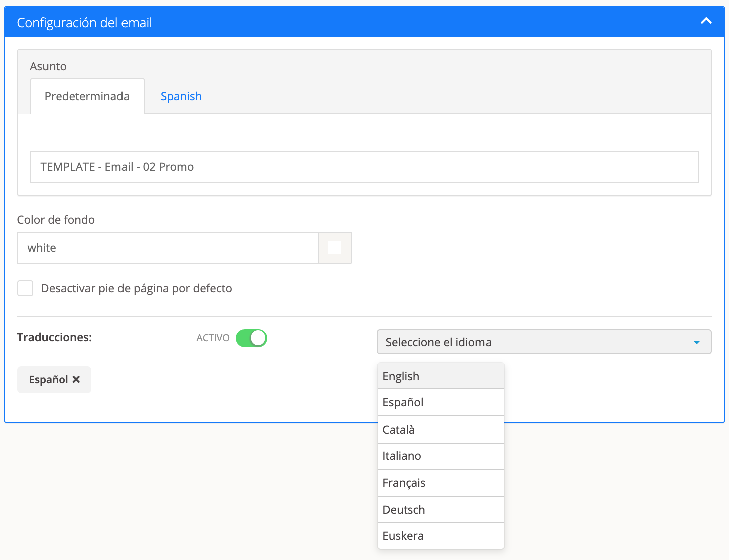Select Euskera from the language list
This screenshot has width=729, height=560.
pos(440,536)
